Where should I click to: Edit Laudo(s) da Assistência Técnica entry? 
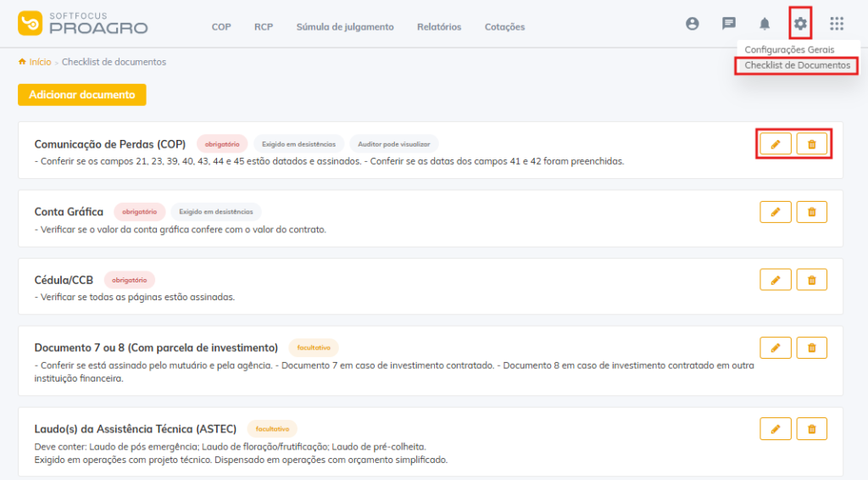[x=775, y=430]
